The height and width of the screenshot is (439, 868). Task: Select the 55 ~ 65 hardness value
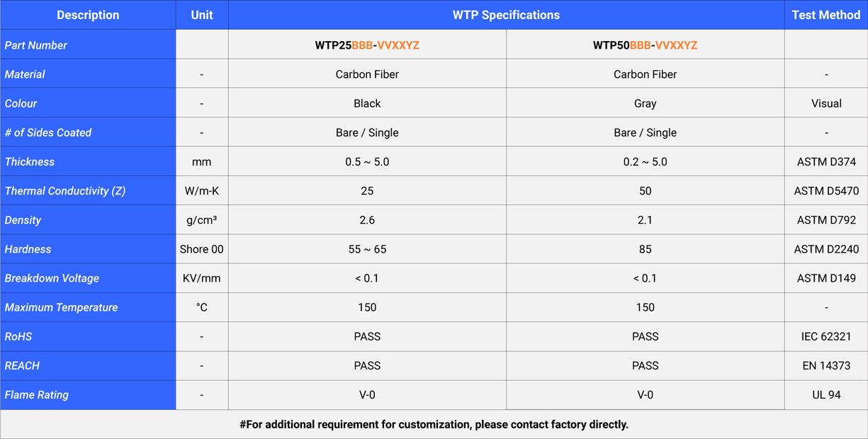tap(367, 249)
